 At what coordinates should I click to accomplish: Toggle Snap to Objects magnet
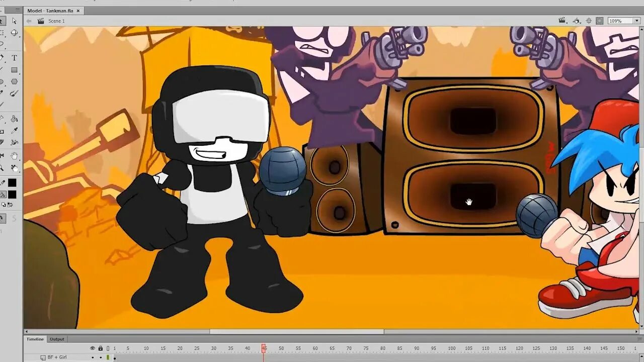pyautogui.click(x=2, y=218)
